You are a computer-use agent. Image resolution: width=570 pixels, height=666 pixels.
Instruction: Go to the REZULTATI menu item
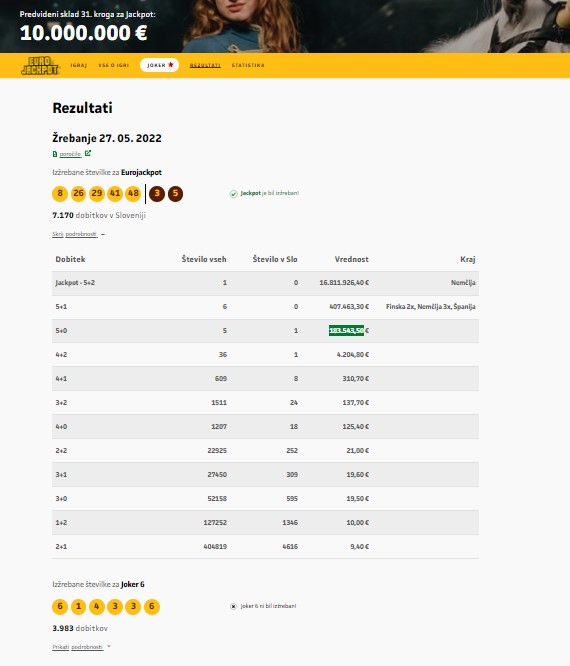click(x=205, y=65)
